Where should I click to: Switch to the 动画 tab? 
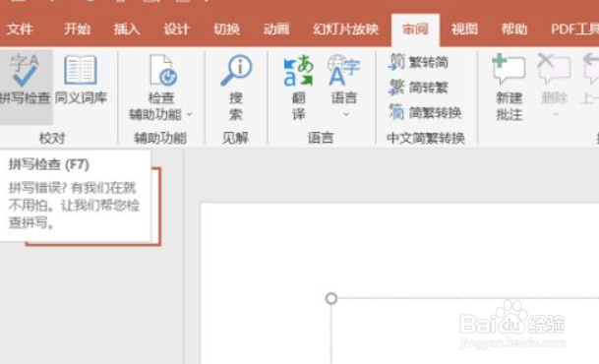275,30
